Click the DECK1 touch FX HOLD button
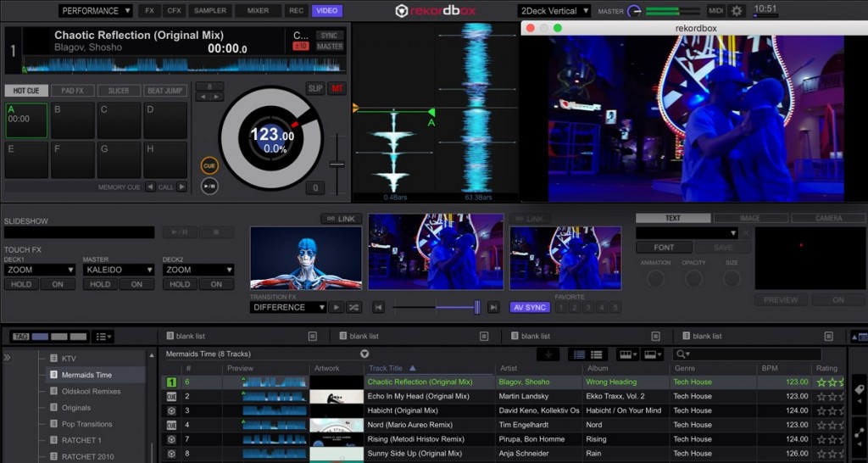 point(21,284)
